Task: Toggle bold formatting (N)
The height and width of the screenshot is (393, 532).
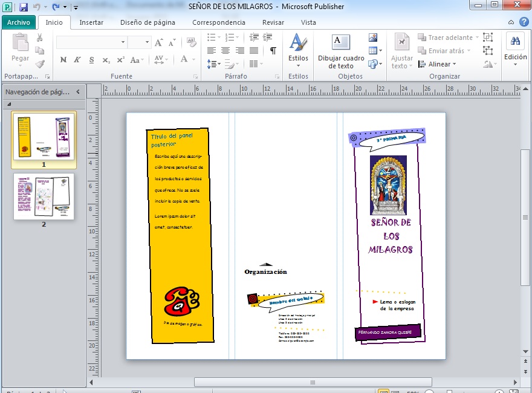Action: click(x=63, y=60)
